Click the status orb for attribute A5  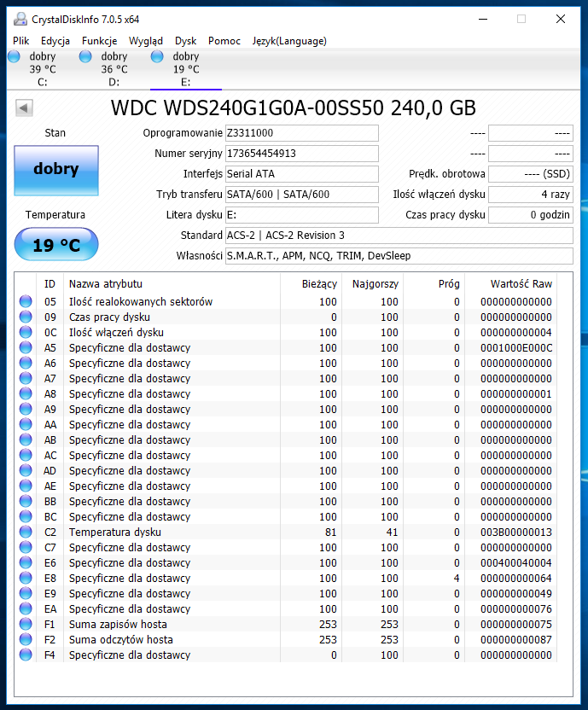(x=26, y=348)
